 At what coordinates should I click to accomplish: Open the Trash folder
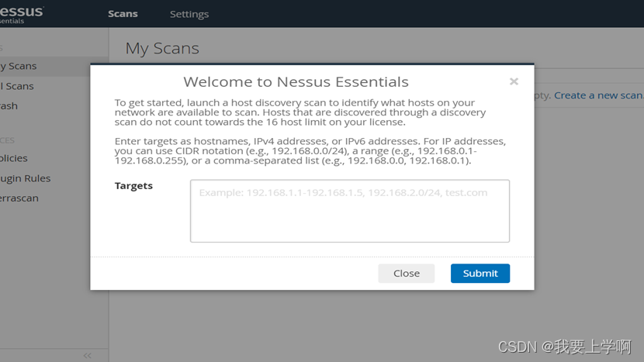pos(9,106)
